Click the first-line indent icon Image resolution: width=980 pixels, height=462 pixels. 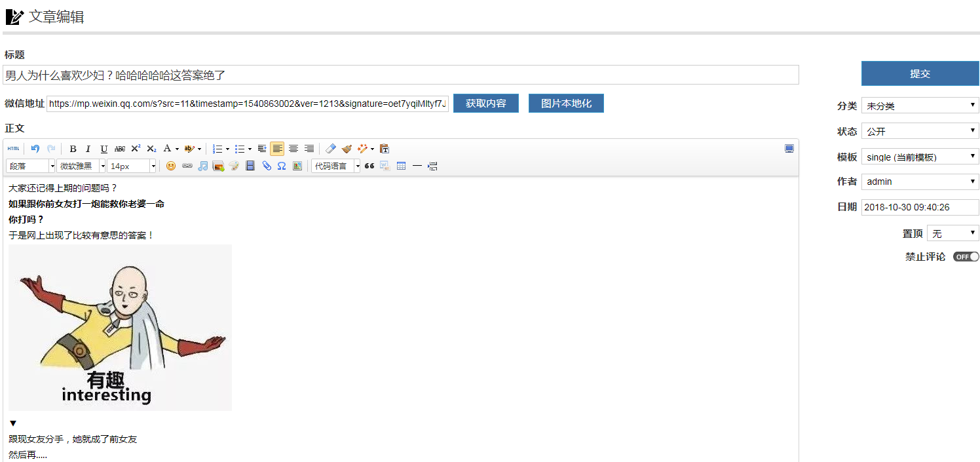click(x=262, y=149)
